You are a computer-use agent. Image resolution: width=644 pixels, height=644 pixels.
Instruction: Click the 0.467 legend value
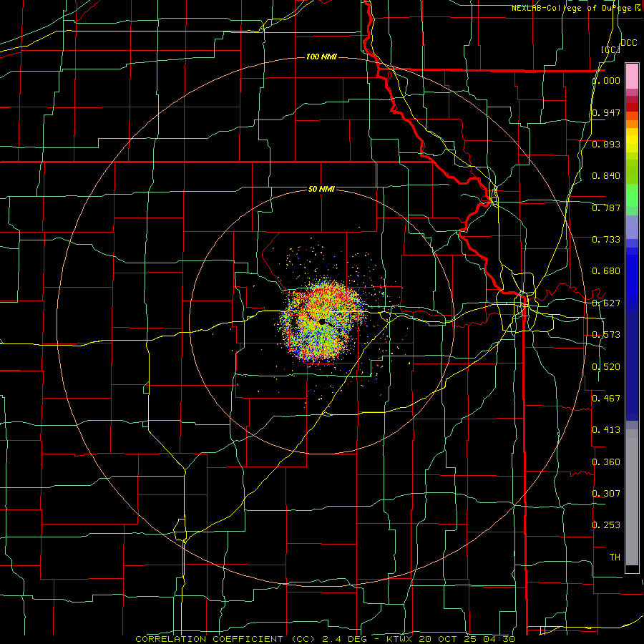coord(606,399)
